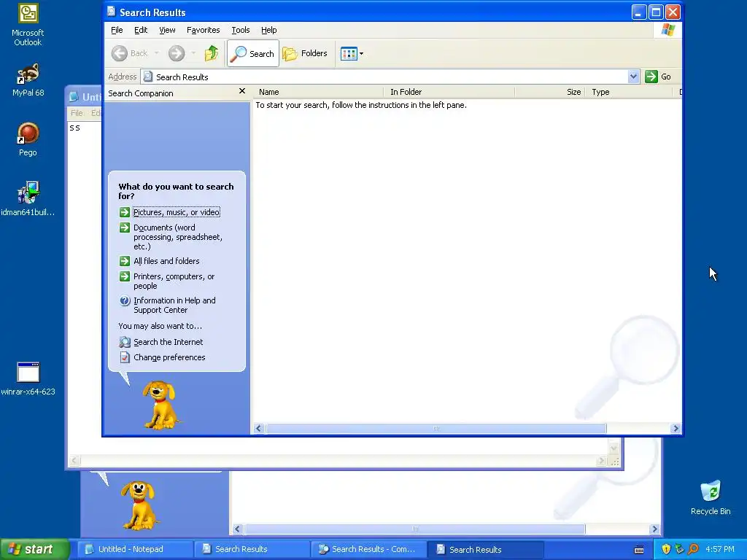Sort results by Type column header
The width and height of the screenshot is (747, 560).
(629, 92)
